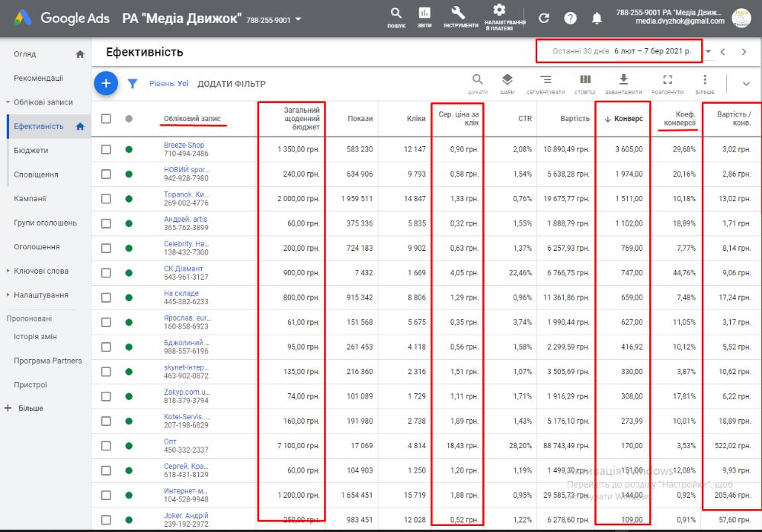Image resolution: width=762 pixels, height=532 pixels.
Task: Open Огляд in the sidebar
Action: (x=25, y=54)
